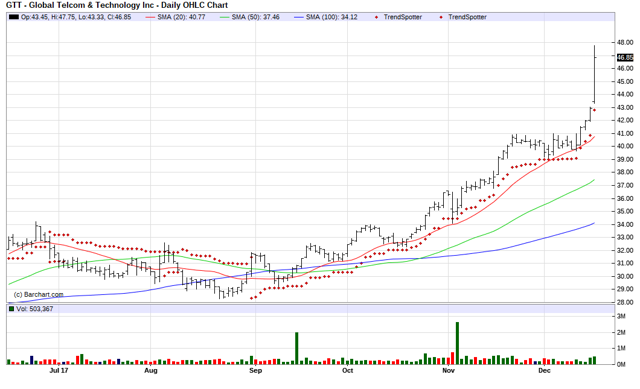
Task: Click the red SMA (20) legend line
Action: 150,17
